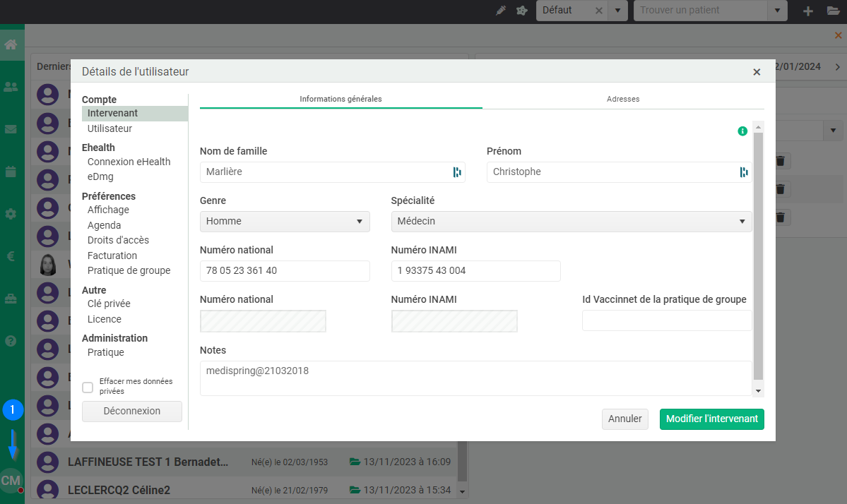847x504 pixels.
Task: Open the mail envelope icon in sidebar
Action: point(11,129)
